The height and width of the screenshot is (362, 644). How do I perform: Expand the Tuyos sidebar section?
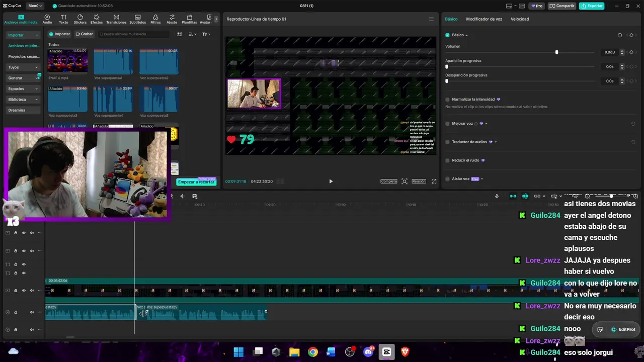tap(36, 67)
